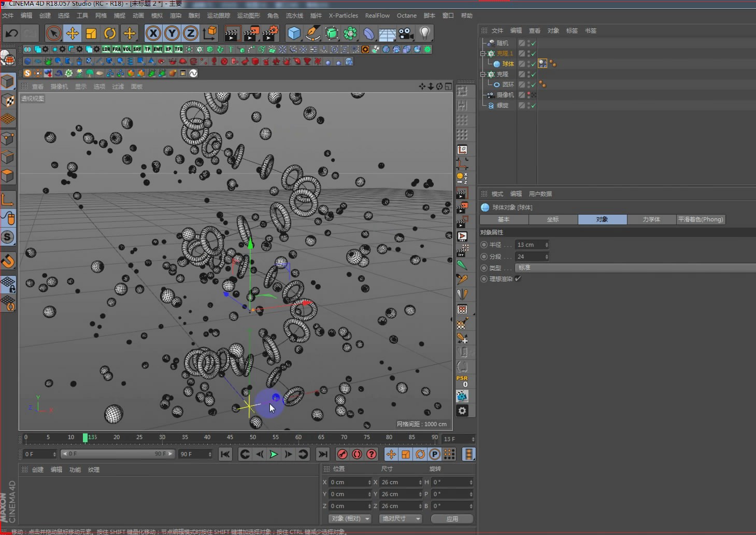Open the spline pen tool
The height and width of the screenshot is (535, 756).
tap(312, 34)
